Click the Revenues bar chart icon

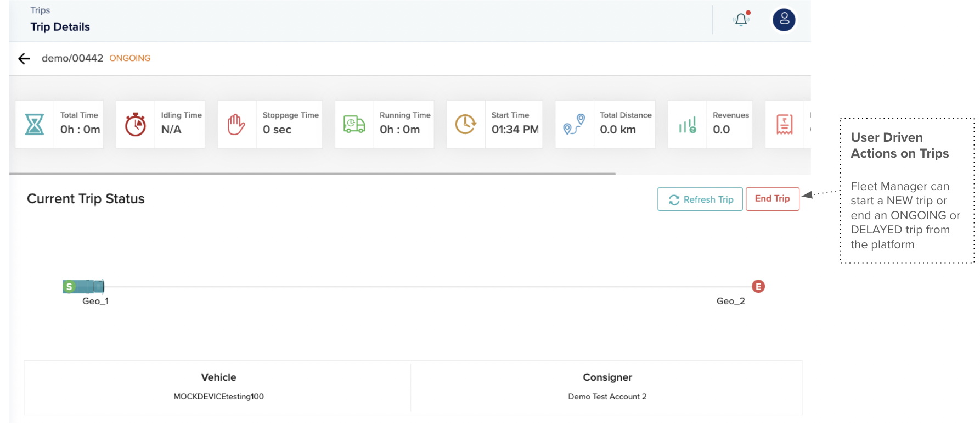pyautogui.click(x=687, y=125)
